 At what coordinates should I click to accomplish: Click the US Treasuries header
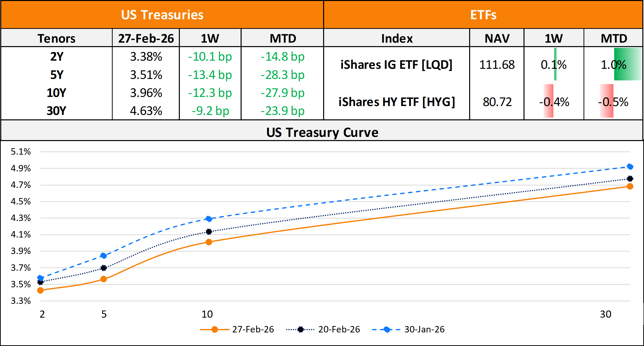pos(162,15)
